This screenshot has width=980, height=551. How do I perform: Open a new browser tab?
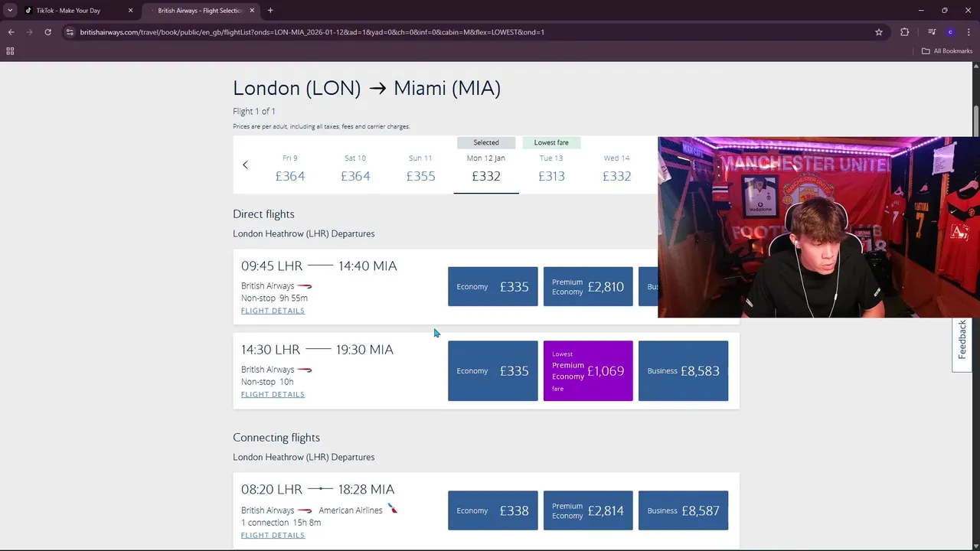(x=270, y=11)
